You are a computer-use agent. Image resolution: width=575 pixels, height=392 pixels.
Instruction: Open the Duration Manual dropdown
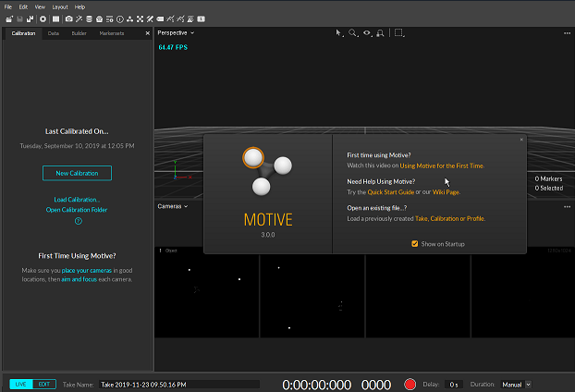(516, 384)
